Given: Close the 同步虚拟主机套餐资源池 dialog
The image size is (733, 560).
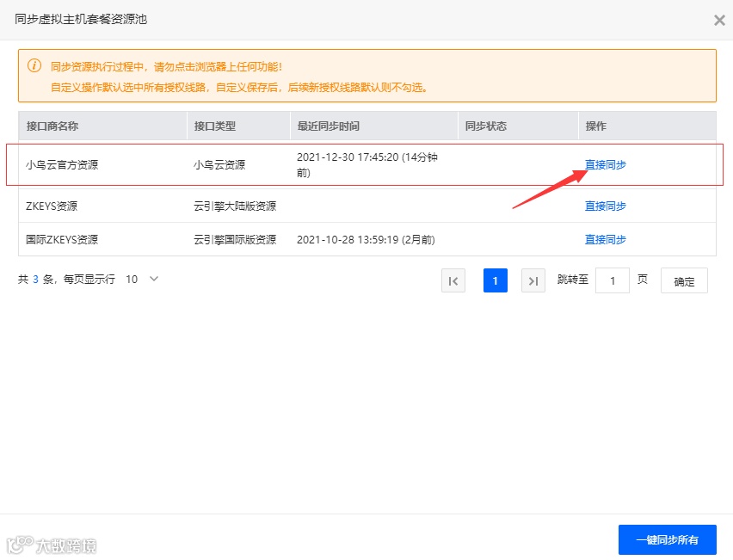Looking at the screenshot, I should click(719, 20).
